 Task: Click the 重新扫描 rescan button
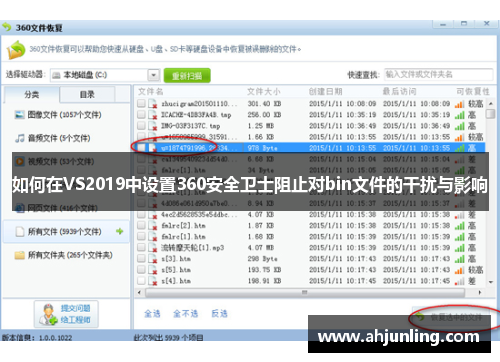187,76
